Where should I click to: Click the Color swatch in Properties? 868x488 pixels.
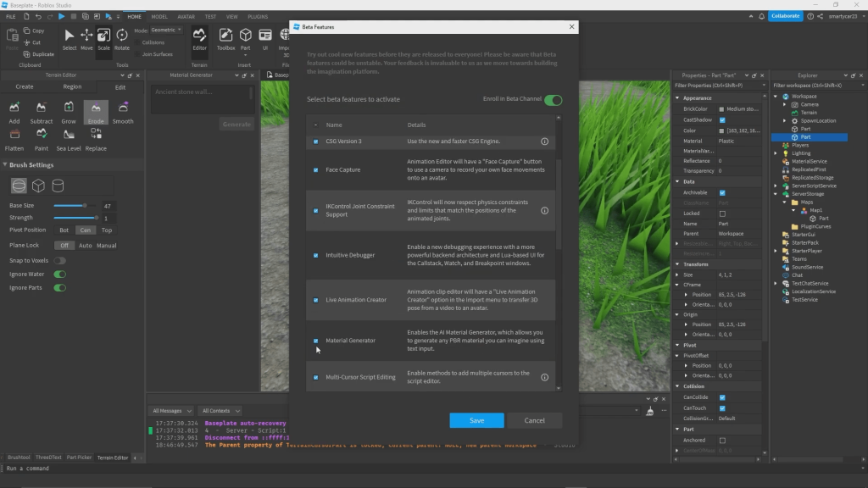pyautogui.click(x=721, y=131)
